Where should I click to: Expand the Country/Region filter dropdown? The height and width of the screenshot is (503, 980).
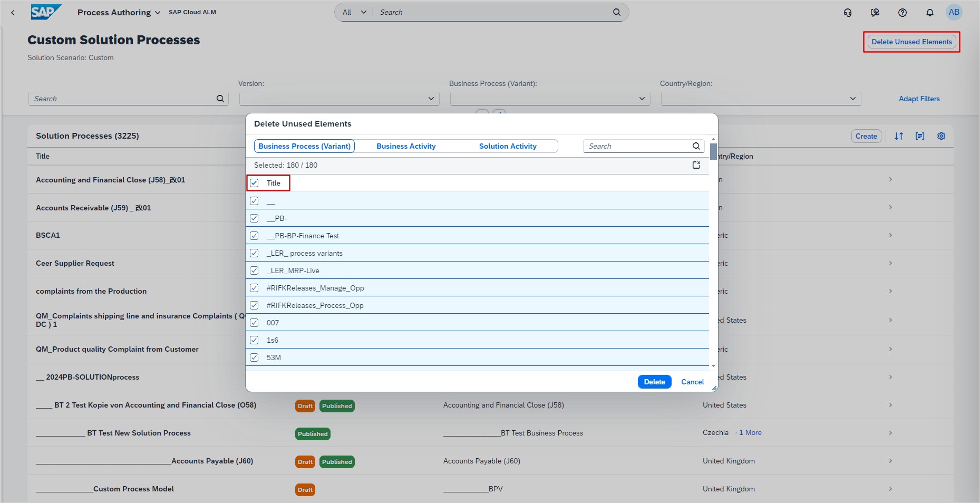pyautogui.click(x=761, y=99)
